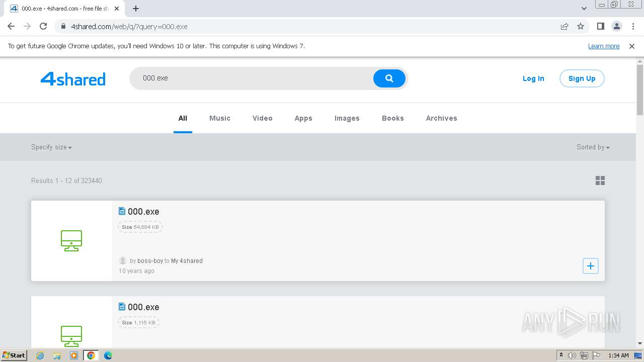Click the share page icon in address bar

pos(565,26)
